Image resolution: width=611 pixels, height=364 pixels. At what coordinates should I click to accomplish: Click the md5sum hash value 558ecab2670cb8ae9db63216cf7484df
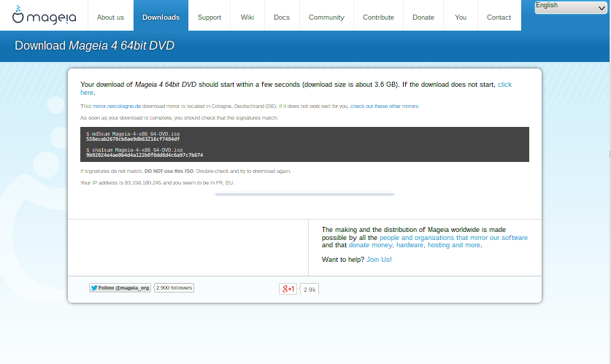(x=133, y=139)
